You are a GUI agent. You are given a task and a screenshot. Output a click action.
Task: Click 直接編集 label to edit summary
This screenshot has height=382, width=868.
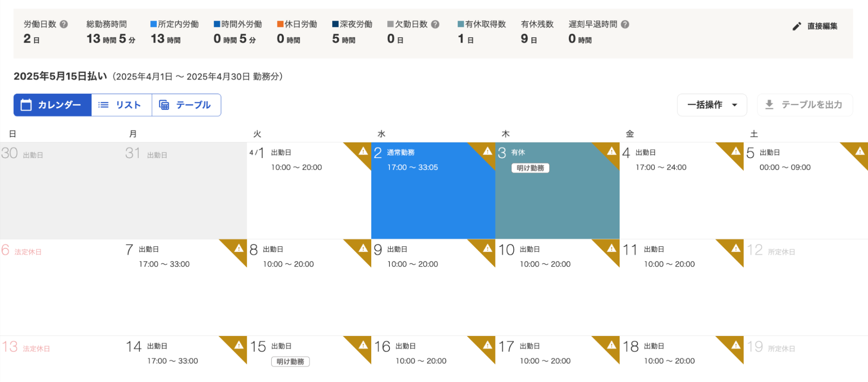[x=822, y=26]
